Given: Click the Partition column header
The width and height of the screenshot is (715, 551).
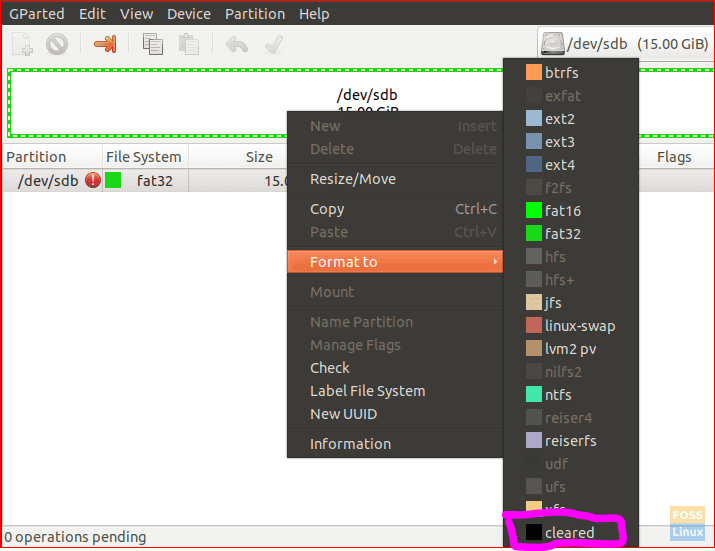Looking at the screenshot, I should tap(52, 156).
